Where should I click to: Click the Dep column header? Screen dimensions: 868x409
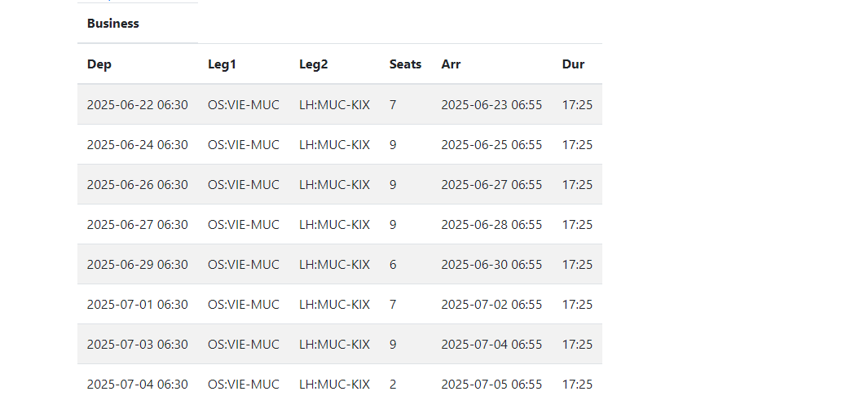99,64
